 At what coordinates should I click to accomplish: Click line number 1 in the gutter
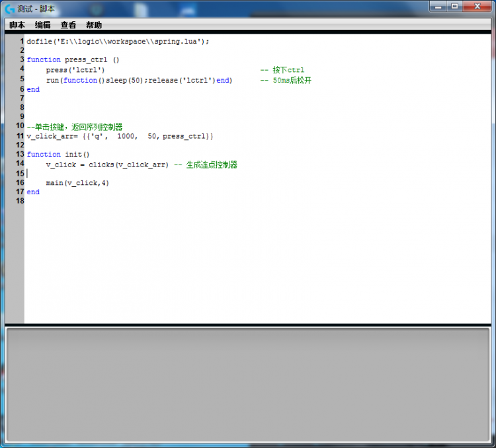tap(22, 41)
